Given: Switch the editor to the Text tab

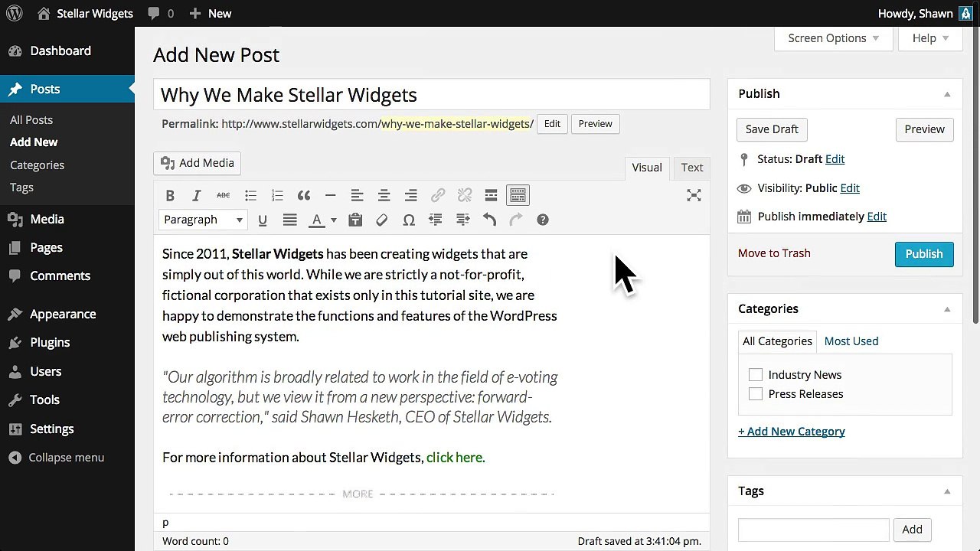Looking at the screenshot, I should coord(692,168).
